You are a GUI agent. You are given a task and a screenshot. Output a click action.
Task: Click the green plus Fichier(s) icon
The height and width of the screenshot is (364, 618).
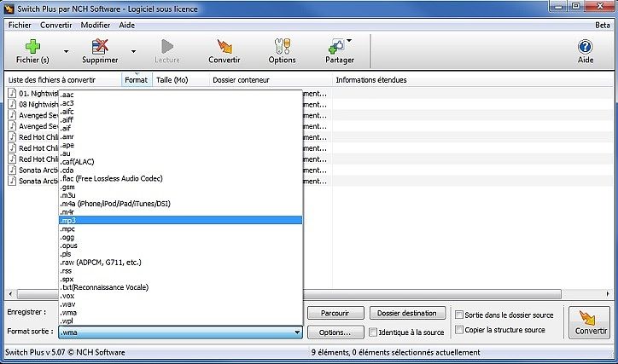[33, 47]
